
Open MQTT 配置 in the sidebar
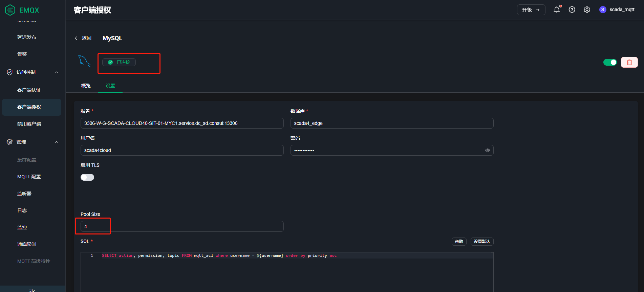(x=29, y=177)
